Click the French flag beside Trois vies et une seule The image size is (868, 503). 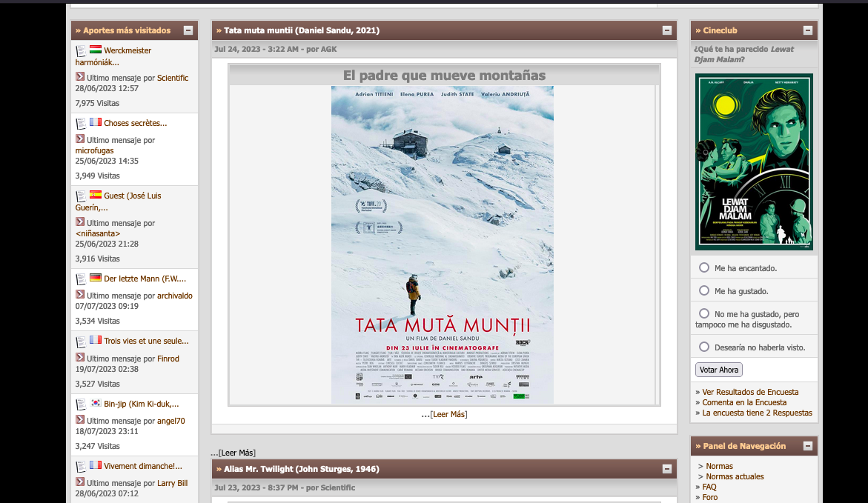pyautogui.click(x=96, y=340)
